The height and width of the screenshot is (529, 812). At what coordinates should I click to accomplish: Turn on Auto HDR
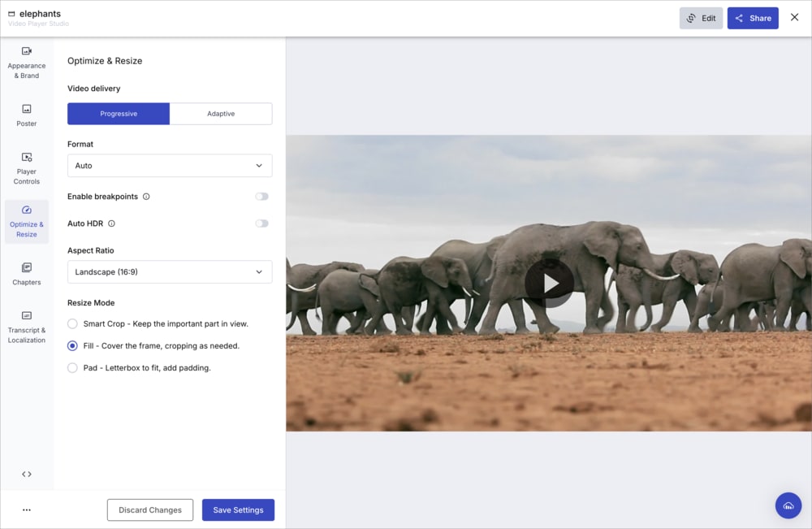pos(261,223)
